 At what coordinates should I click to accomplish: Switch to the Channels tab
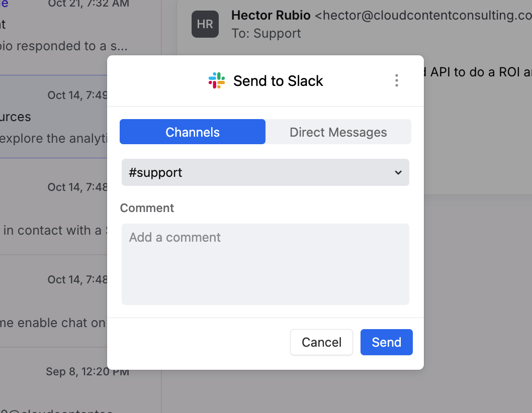coord(193,132)
